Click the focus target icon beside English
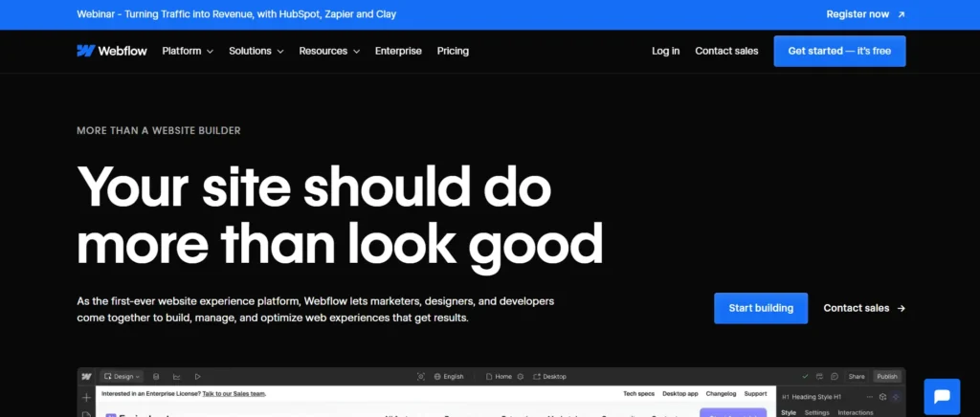The image size is (980, 417). 421,377
